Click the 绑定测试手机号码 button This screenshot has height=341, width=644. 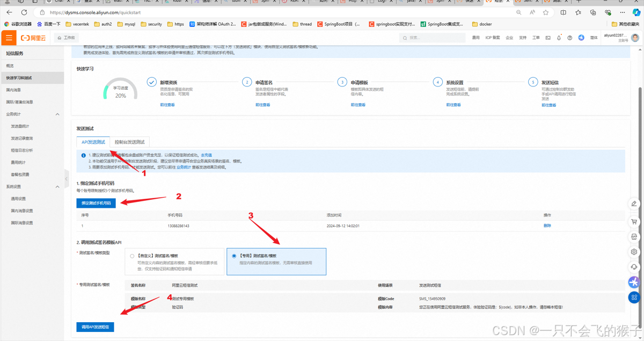click(x=96, y=204)
